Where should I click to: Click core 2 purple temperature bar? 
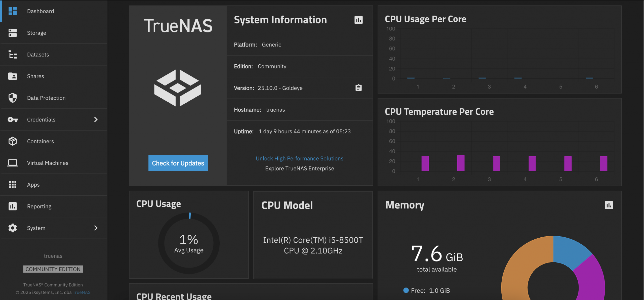point(461,163)
